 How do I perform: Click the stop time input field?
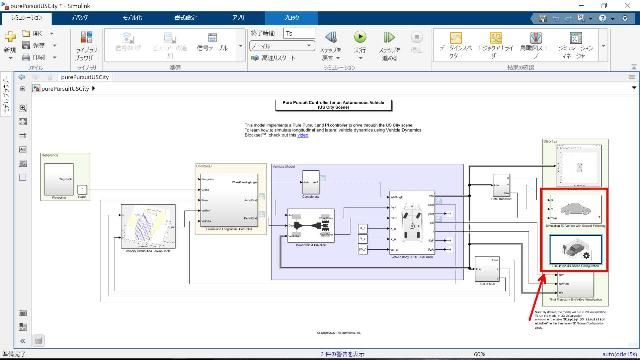(300, 33)
